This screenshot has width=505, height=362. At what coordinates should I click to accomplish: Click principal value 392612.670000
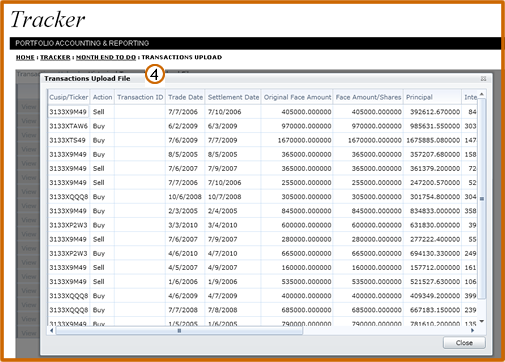tap(435, 112)
